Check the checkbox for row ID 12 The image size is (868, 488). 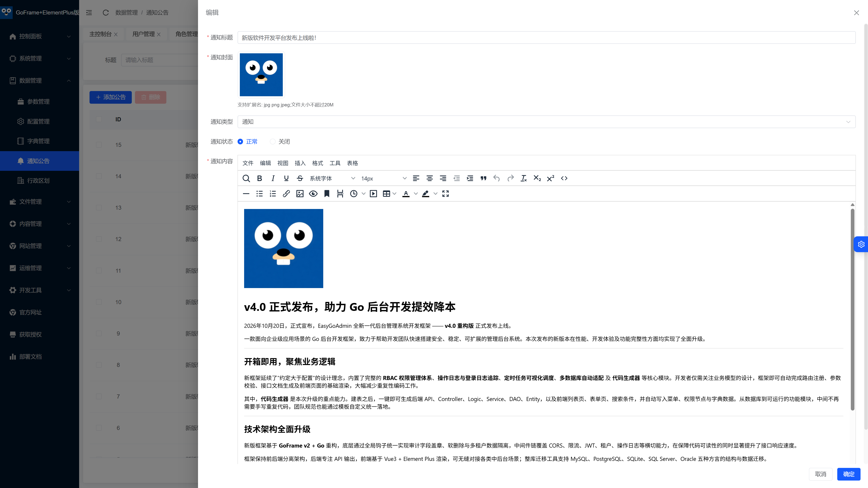tap(99, 239)
